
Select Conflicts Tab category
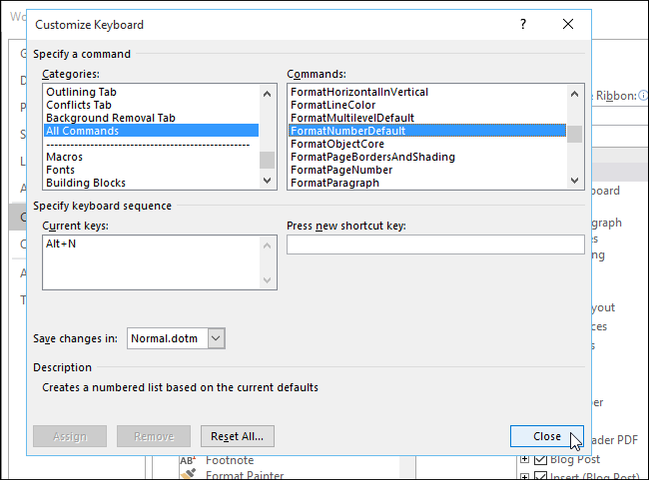click(151, 105)
